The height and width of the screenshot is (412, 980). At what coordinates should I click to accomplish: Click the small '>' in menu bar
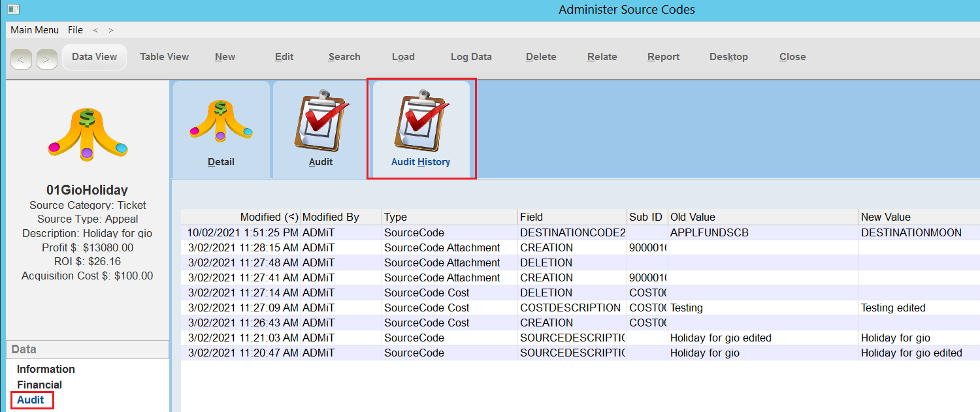click(x=111, y=30)
